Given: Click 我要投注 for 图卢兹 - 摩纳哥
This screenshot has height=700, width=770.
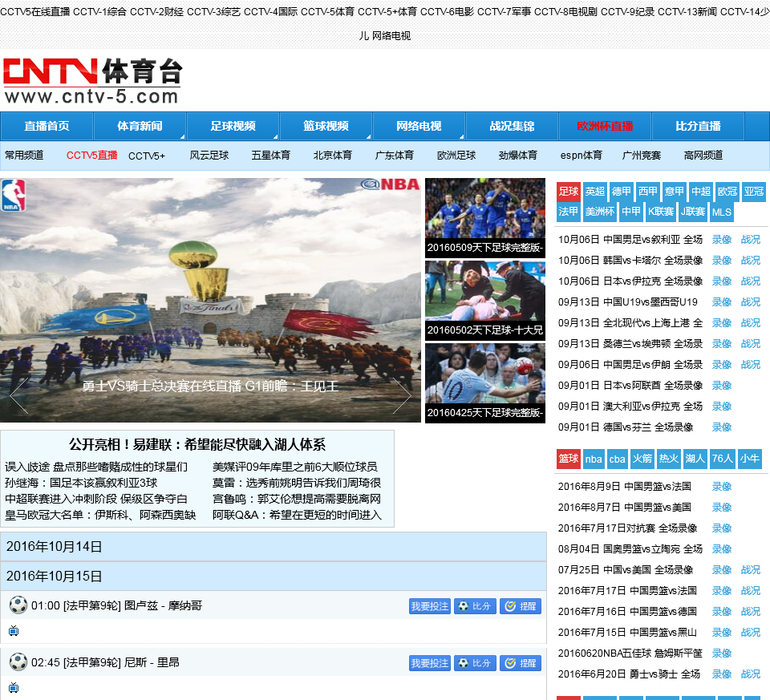Looking at the screenshot, I should [x=430, y=606].
